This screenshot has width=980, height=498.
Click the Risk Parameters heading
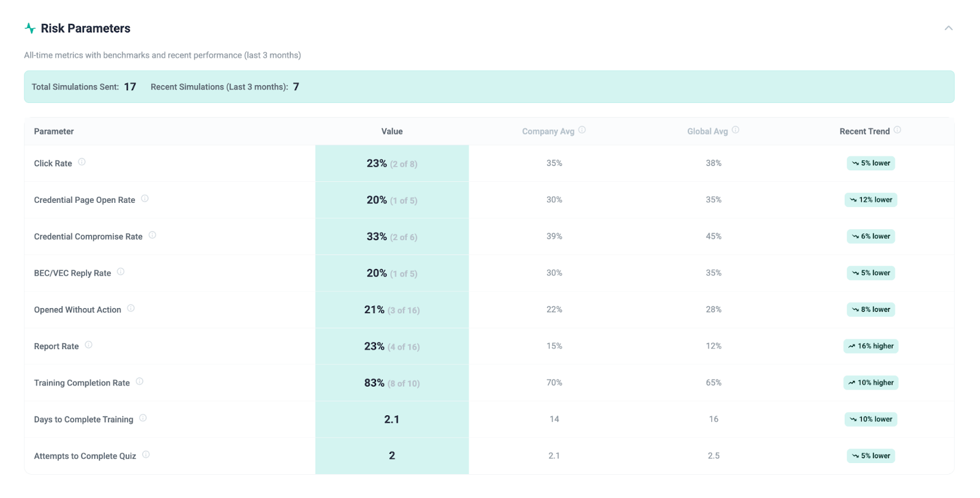coord(86,28)
